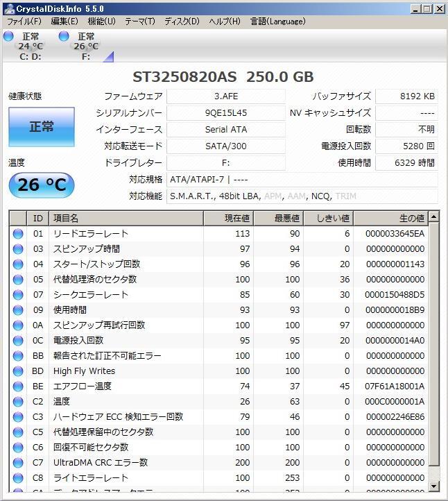Screen dimensions: 448x501
Task: Click the serial number field 9QE15L45
Action: tap(226, 113)
